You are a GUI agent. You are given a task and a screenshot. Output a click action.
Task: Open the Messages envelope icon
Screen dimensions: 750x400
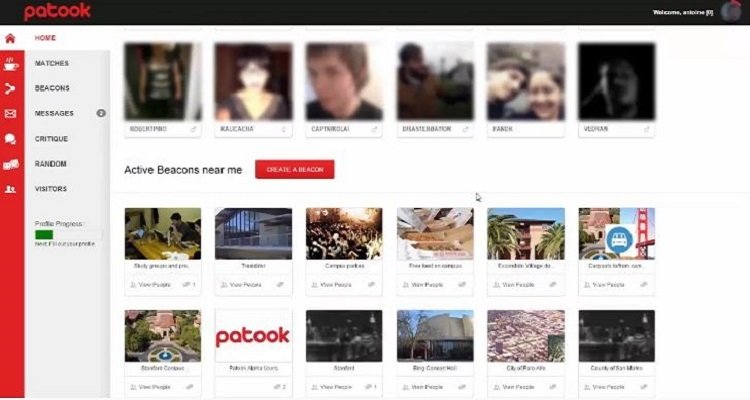(10, 113)
